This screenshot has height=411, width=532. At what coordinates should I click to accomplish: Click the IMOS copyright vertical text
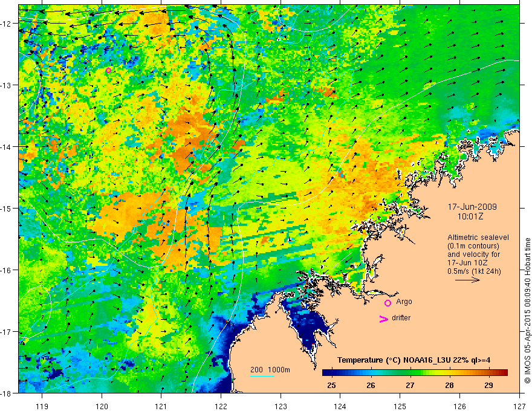point(527,311)
